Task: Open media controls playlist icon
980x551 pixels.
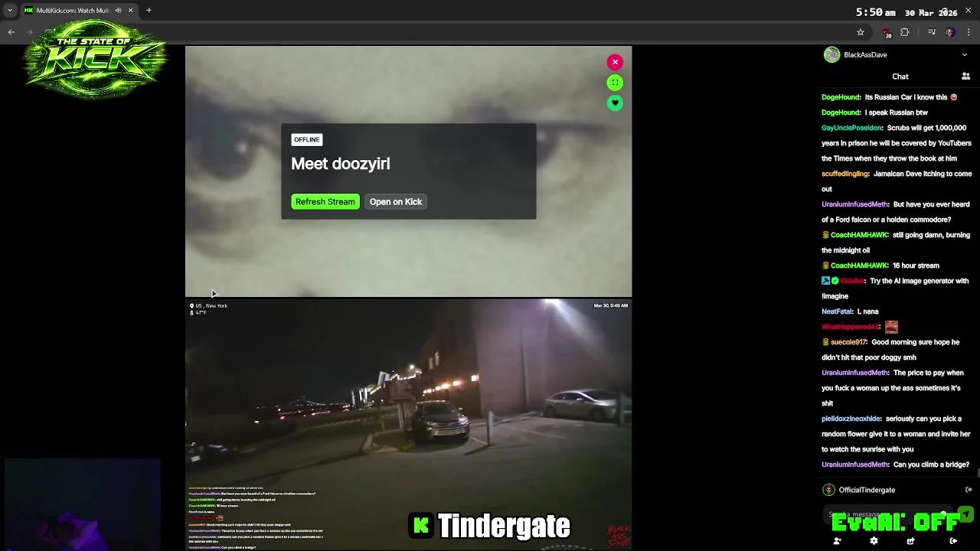Action: [932, 32]
